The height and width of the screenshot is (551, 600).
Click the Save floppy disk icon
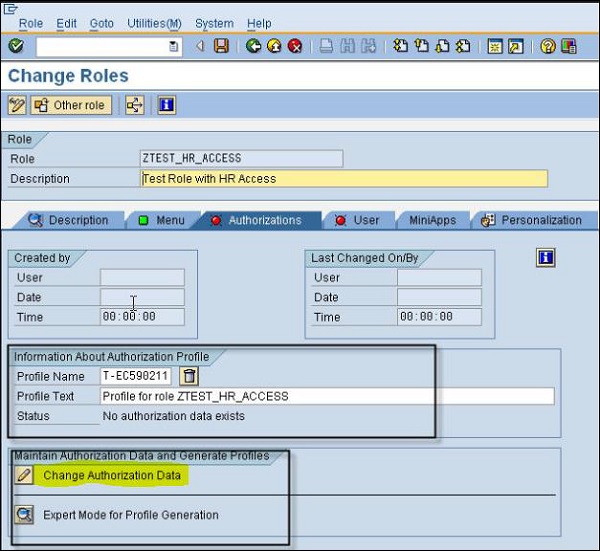coord(222,46)
